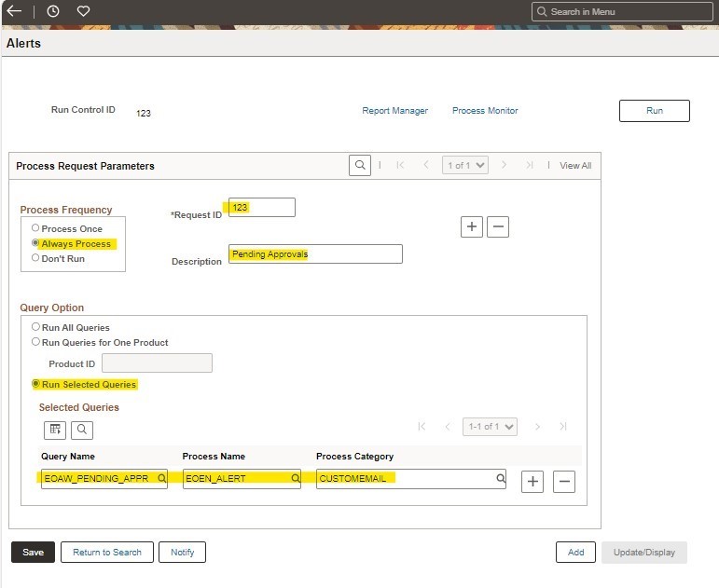Click the search icon in Process Request Parameters
The image size is (719, 588).
coord(360,165)
